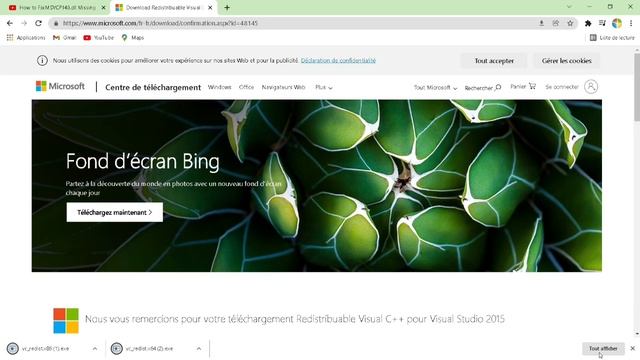Click the browser forward arrow
640x360 pixels.
[24, 23]
